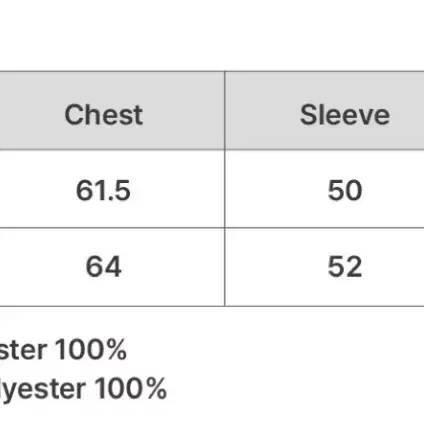Viewport: 424px width, 424px height.
Task: Select the sleeve value 52
Action: pos(345,267)
